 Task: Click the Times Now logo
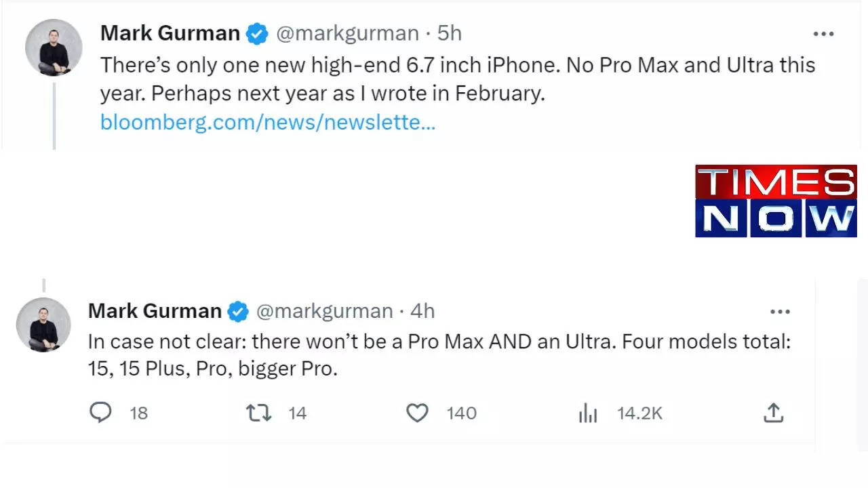click(776, 201)
